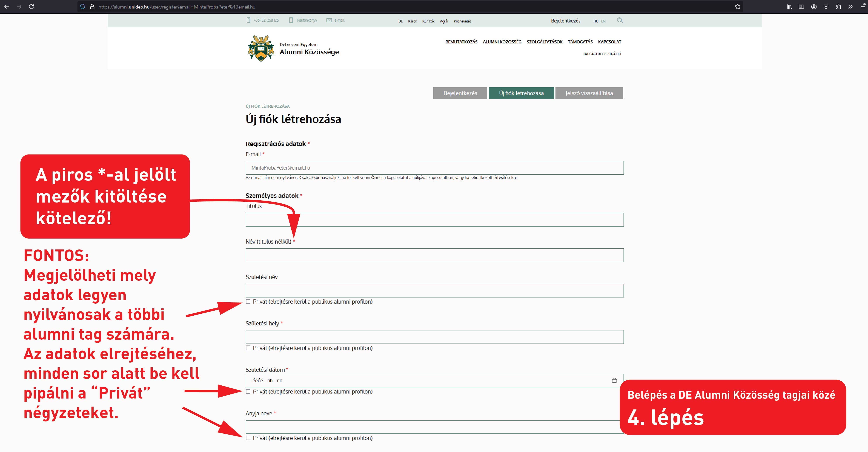Open the Firefox account icon
868x452 pixels.
[x=814, y=6]
